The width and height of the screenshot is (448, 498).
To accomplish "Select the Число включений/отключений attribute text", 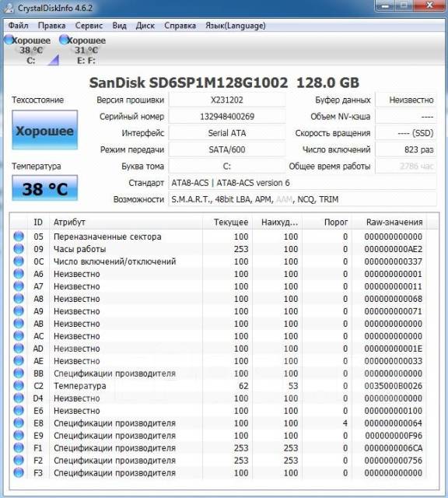I will tap(114, 261).
